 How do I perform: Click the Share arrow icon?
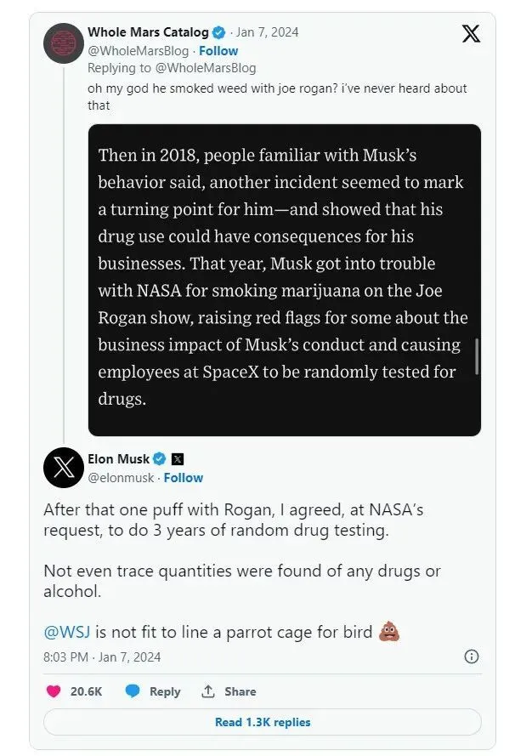(x=207, y=691)
